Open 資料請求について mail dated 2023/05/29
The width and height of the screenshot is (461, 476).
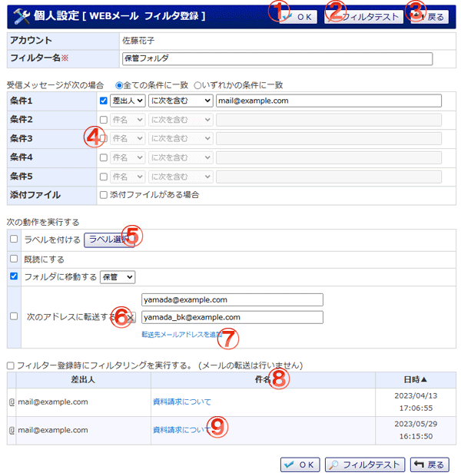pos(182,430)
